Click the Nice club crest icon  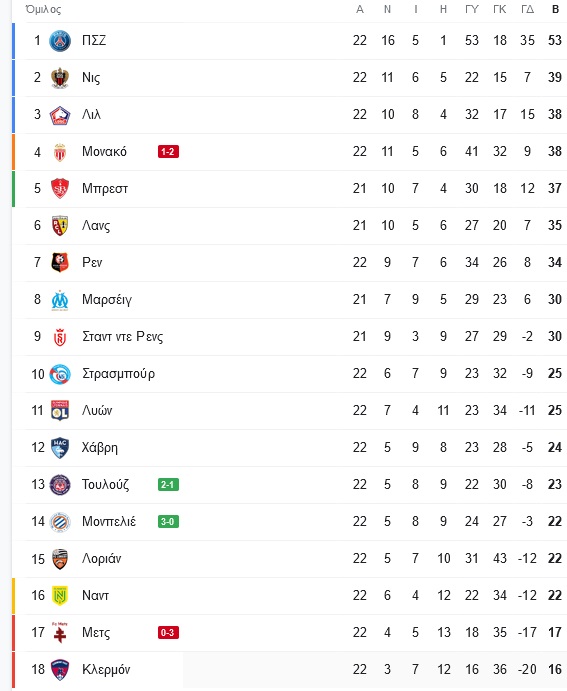(x=60, y=78)
